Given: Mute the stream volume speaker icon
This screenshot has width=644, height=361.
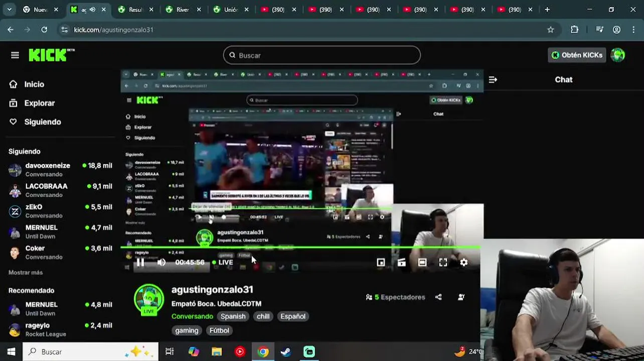Looking at the screenshot, I should (161, 262).
